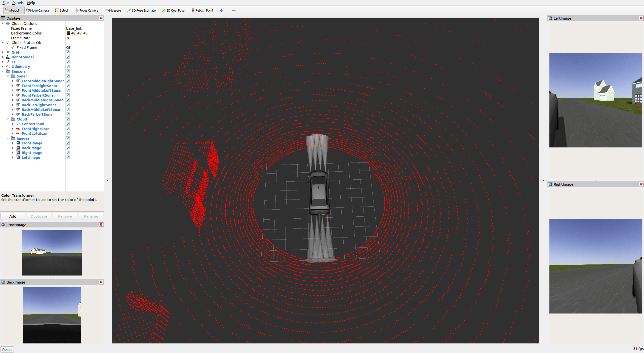Screen dimensions: 644x353
Task: Click the plus icon to add a tool
Action: pyautogui.click(x=222, y=10)
